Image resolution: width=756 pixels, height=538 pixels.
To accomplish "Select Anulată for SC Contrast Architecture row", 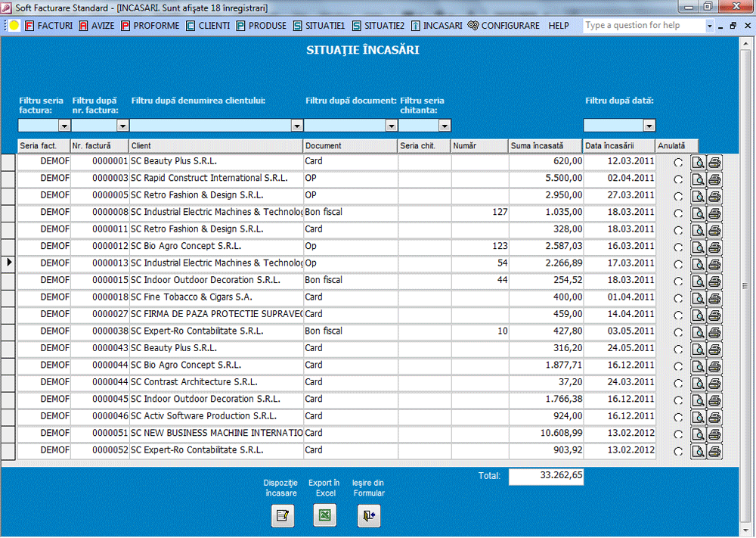I will tap(678, 383).
